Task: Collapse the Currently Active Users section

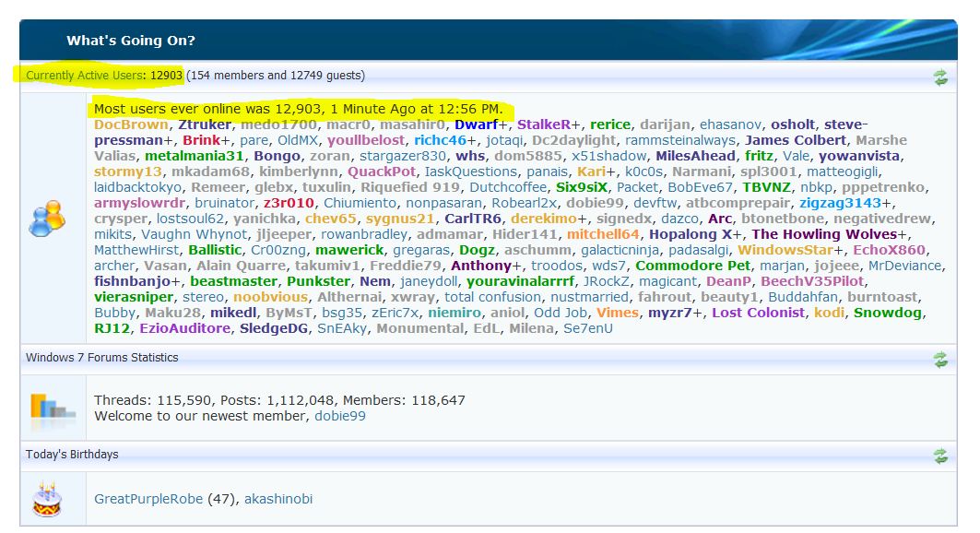Action: click(x=940, y=77)
